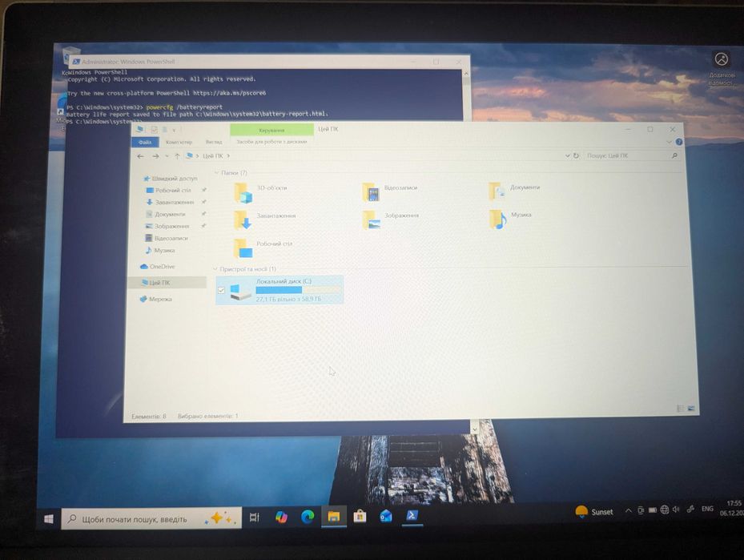Select the Відеозаписи folder in main pane
The image size is (744, 560).
coord(389,191)
